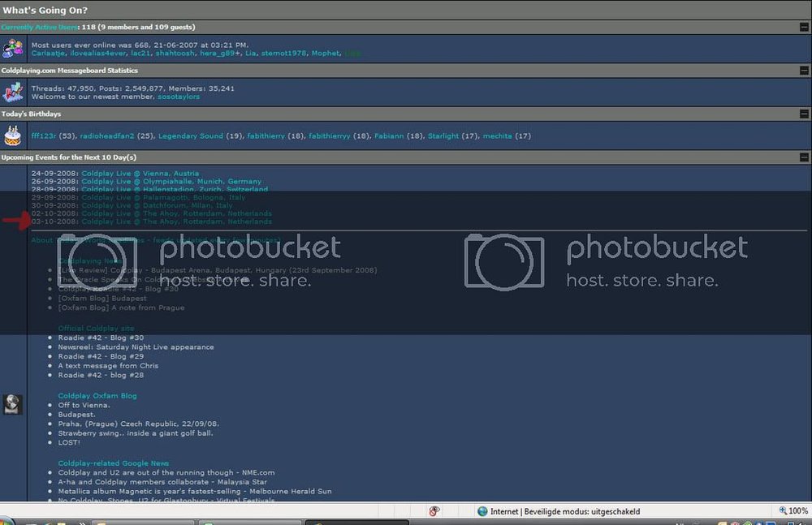The image size is (812, 525).
Task: Open 'Strawberry swing.. inside a giant golf ball'
Action: pyautogui.click(x=136, y=432)
